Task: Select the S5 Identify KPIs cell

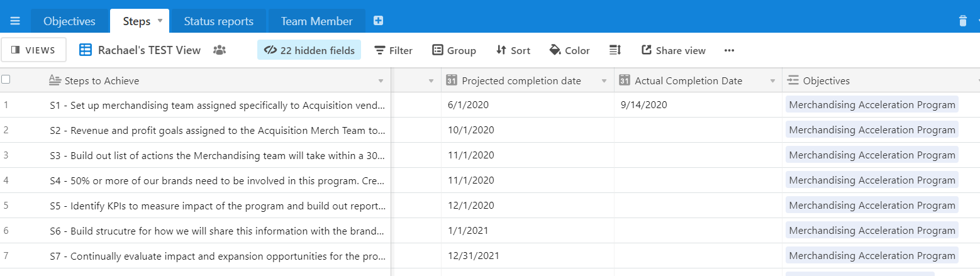Action: tap(218, 206)
